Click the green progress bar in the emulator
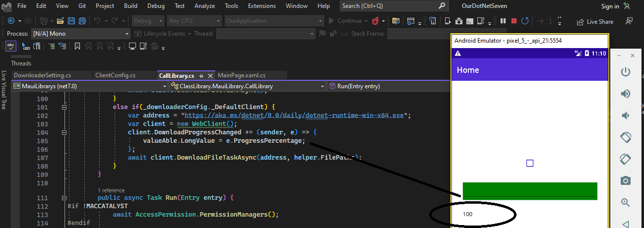 (529, 191)
